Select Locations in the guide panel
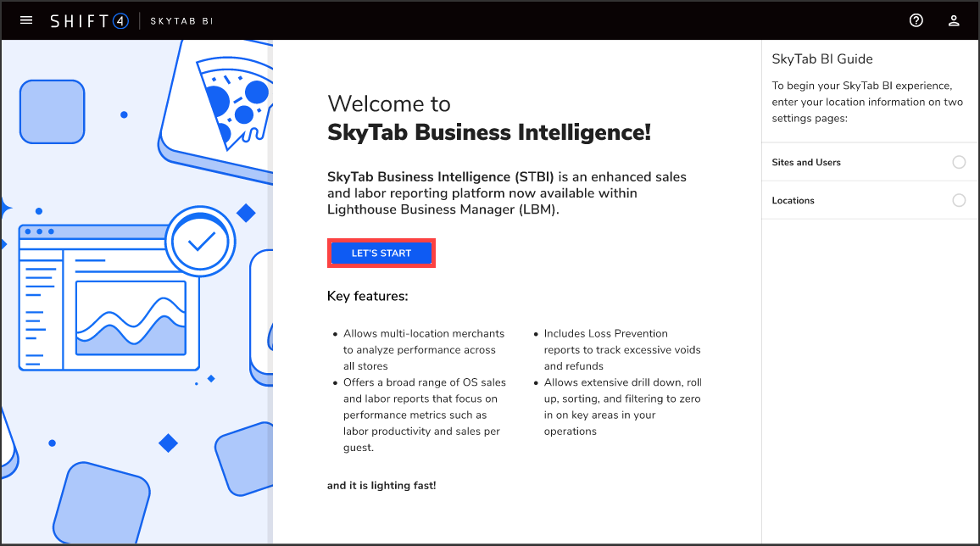The image size is (980, 546). tap(793, 200)
